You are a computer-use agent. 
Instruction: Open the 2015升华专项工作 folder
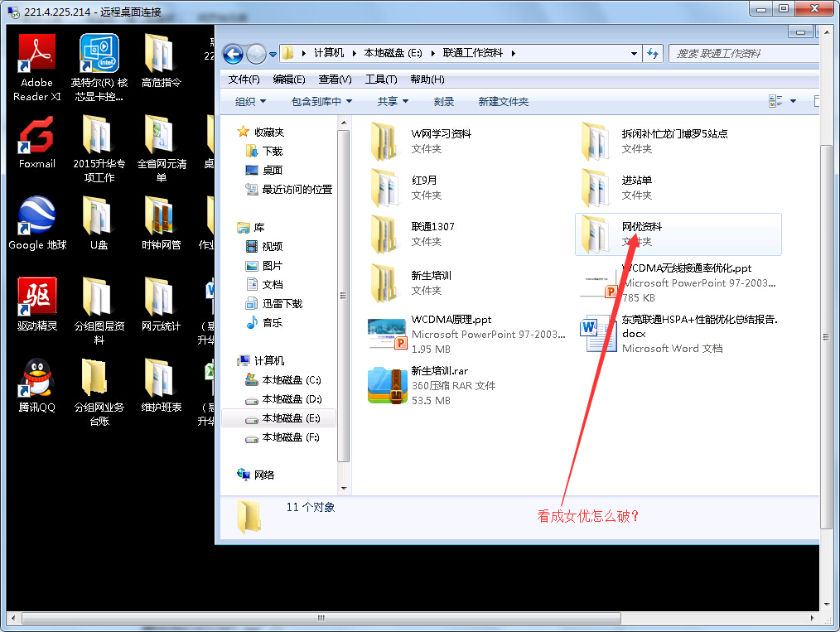(x=99, y=149)
